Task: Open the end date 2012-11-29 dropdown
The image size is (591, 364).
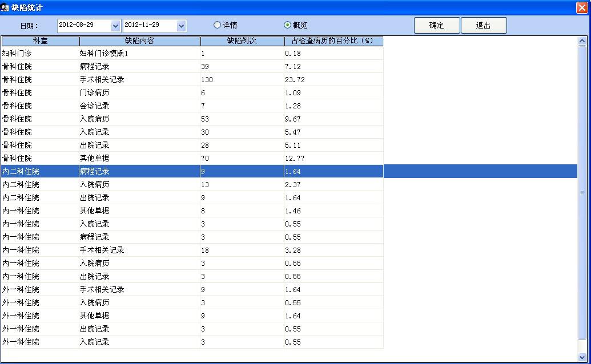Action: [x=182, y=26]
